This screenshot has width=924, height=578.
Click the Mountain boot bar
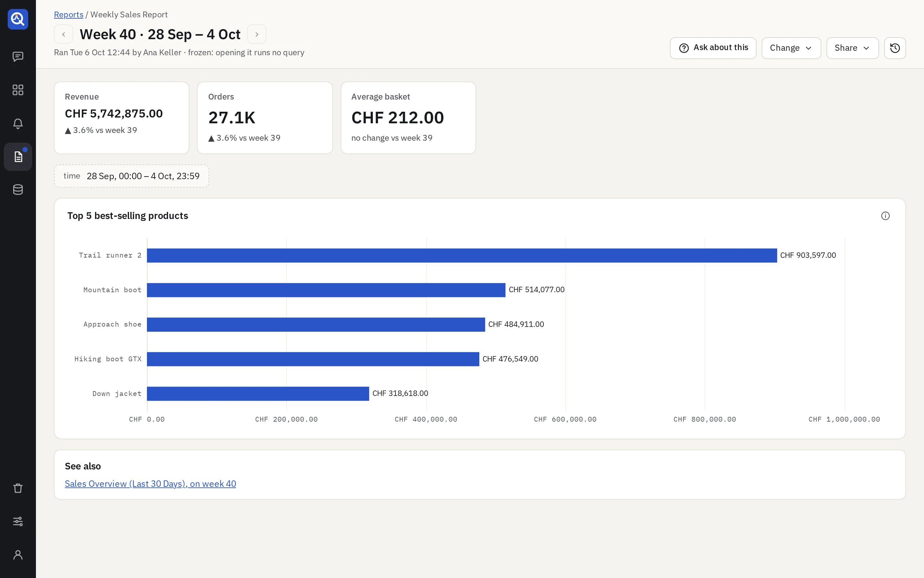coord(326,290)
